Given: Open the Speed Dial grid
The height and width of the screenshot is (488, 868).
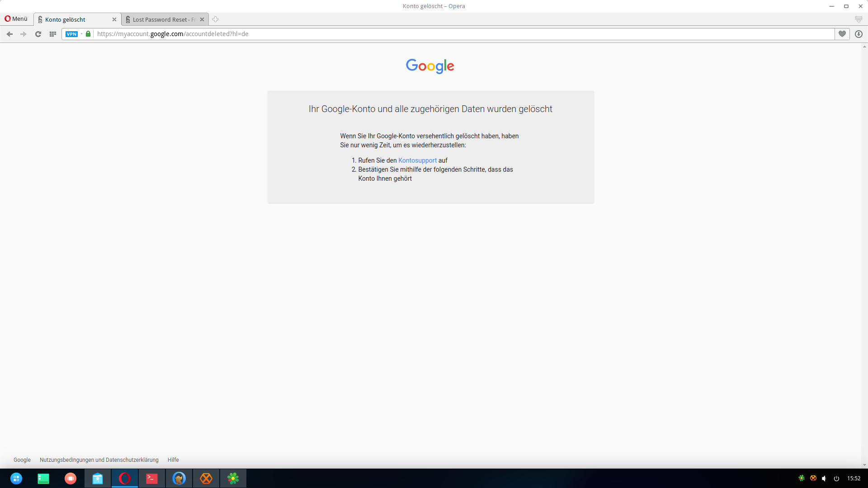Looking at the screenshot, I should (x=52, y=34).
